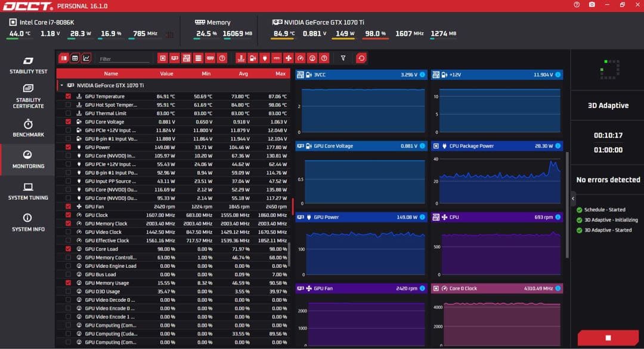Uncheck the GPU Fan row checkbox
Image resolution: width=644 pixels, height=349 pixels.
point(68,206)
